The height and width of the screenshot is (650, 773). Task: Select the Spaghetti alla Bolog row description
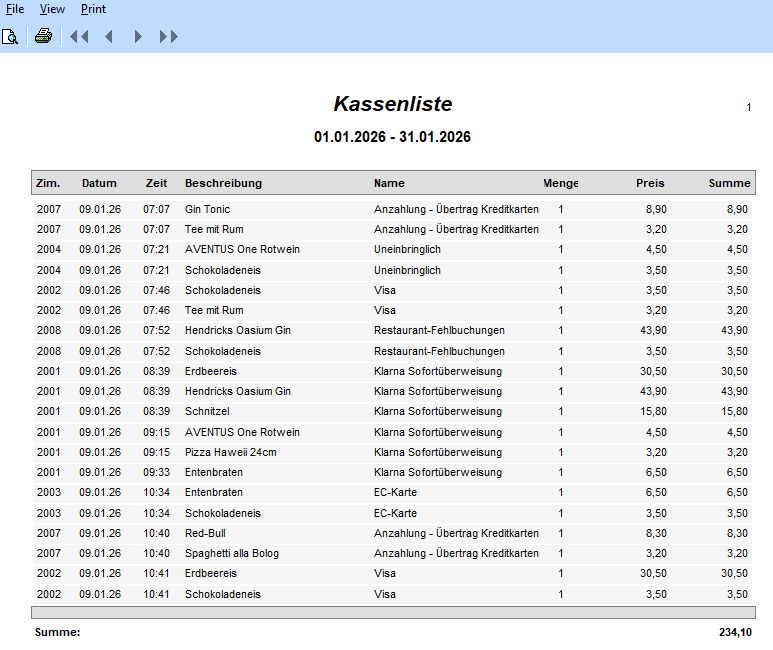[232, 553]
